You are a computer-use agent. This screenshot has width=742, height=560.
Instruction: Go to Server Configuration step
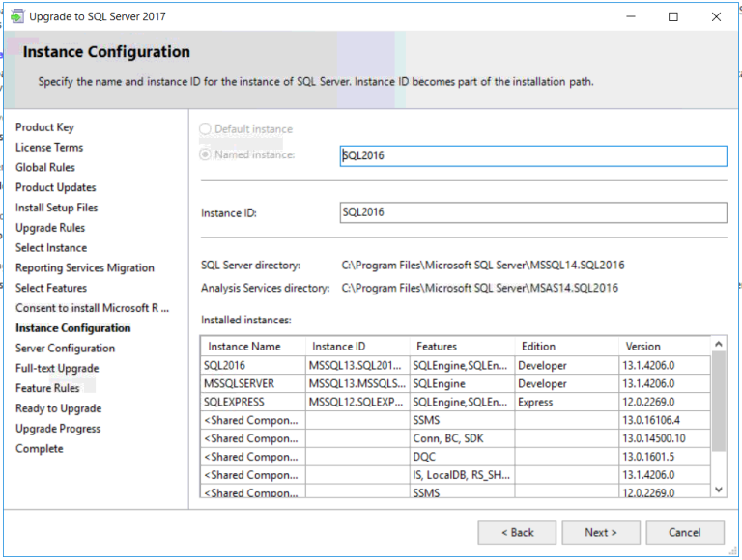tap(65, 349)
